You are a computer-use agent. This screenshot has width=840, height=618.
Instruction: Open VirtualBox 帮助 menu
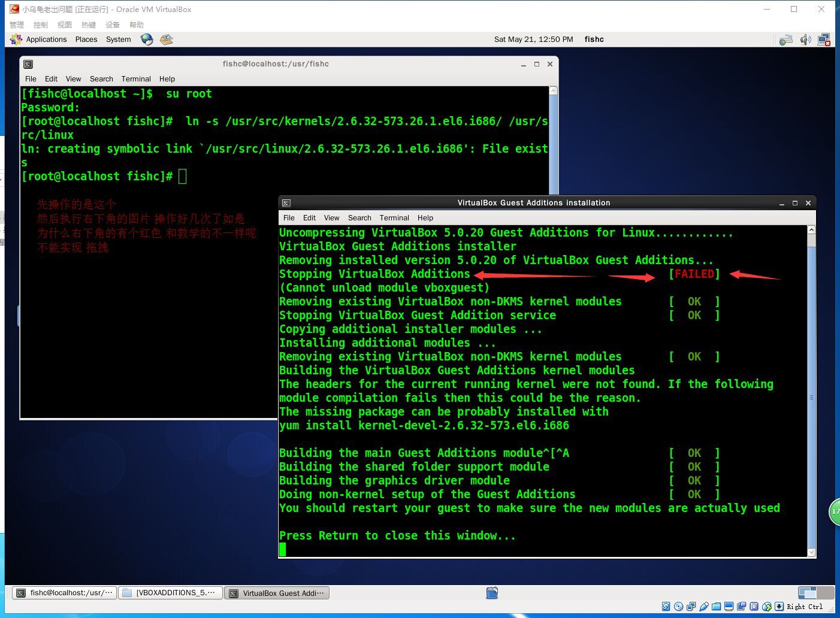point(137,25)
